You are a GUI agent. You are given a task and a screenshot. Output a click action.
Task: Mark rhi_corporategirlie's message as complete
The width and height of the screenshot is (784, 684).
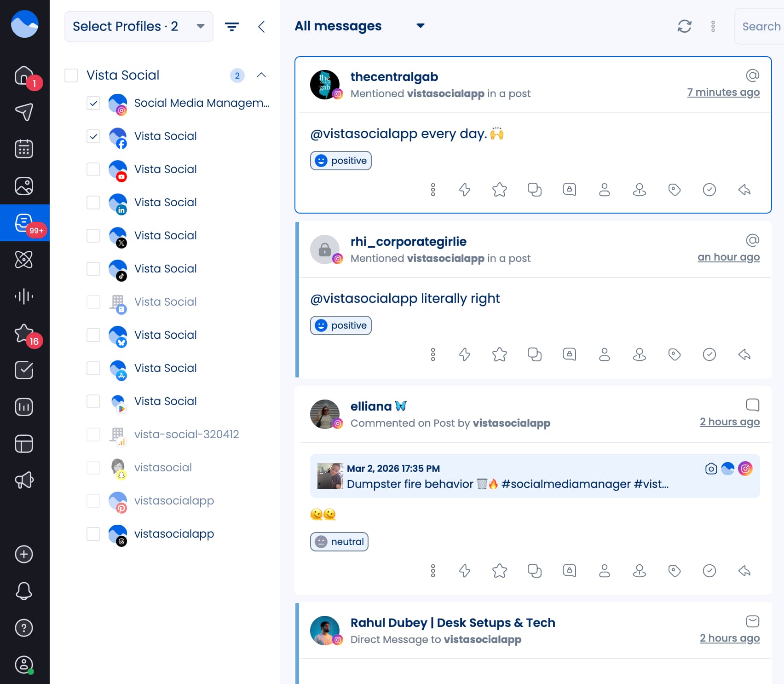pos(709,354)
